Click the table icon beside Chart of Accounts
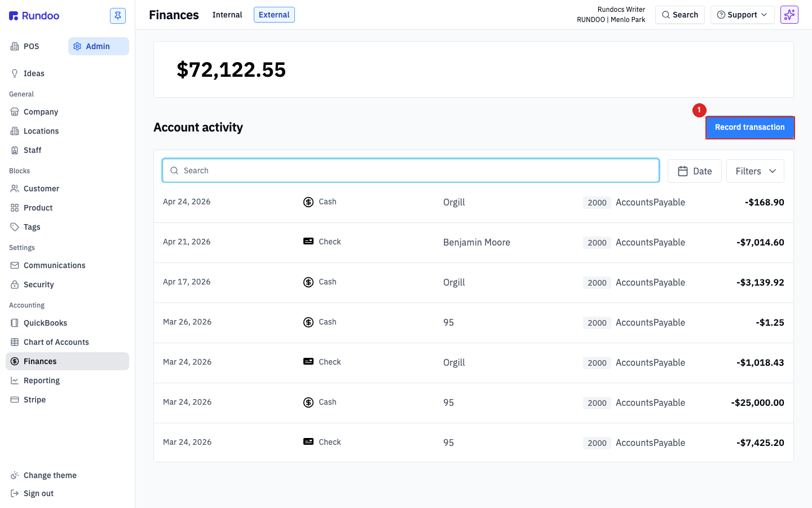812x508 pixels. [15, 342]
